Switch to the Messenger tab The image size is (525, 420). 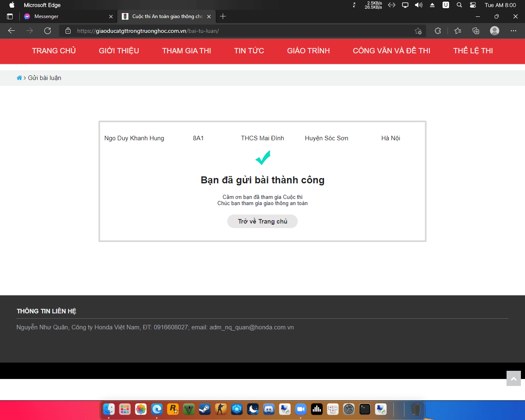[68, 16]
